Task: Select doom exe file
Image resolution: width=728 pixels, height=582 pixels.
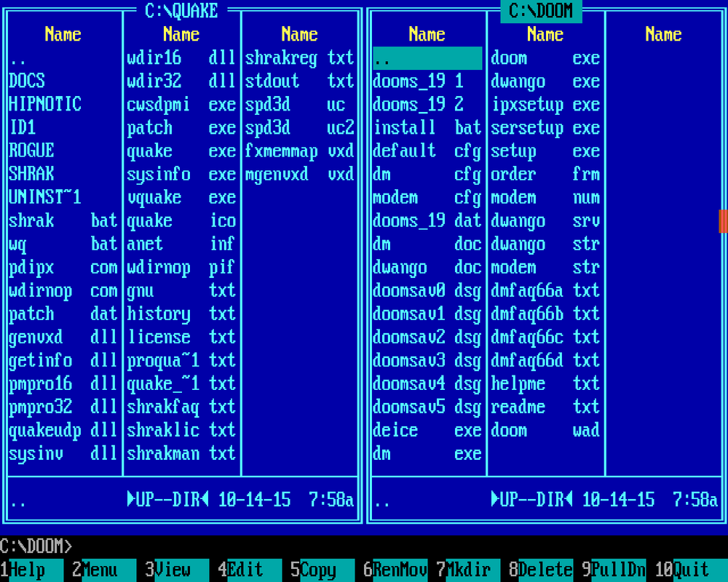Action: (x=546, y=58)
